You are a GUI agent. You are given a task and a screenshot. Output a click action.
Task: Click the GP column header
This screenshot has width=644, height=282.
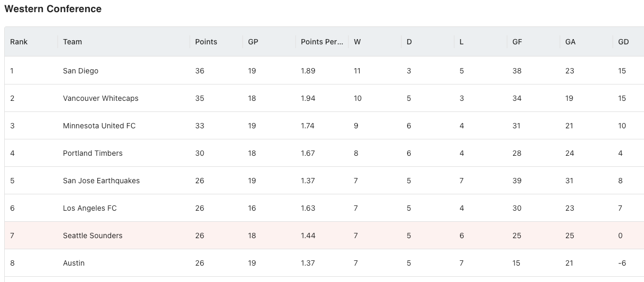click(x=269, y=42)
